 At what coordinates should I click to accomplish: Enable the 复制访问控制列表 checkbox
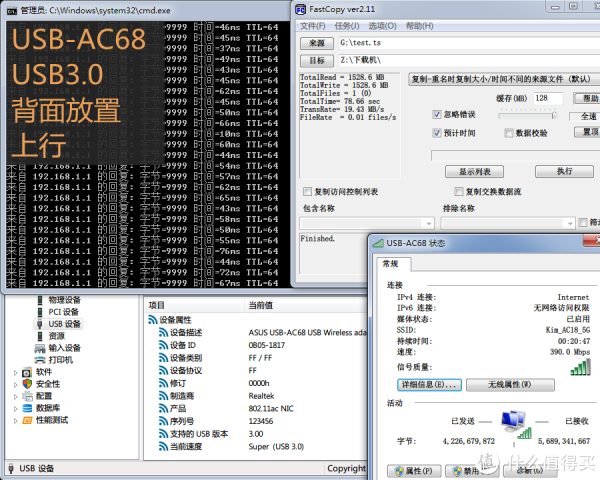coord(307,191)
